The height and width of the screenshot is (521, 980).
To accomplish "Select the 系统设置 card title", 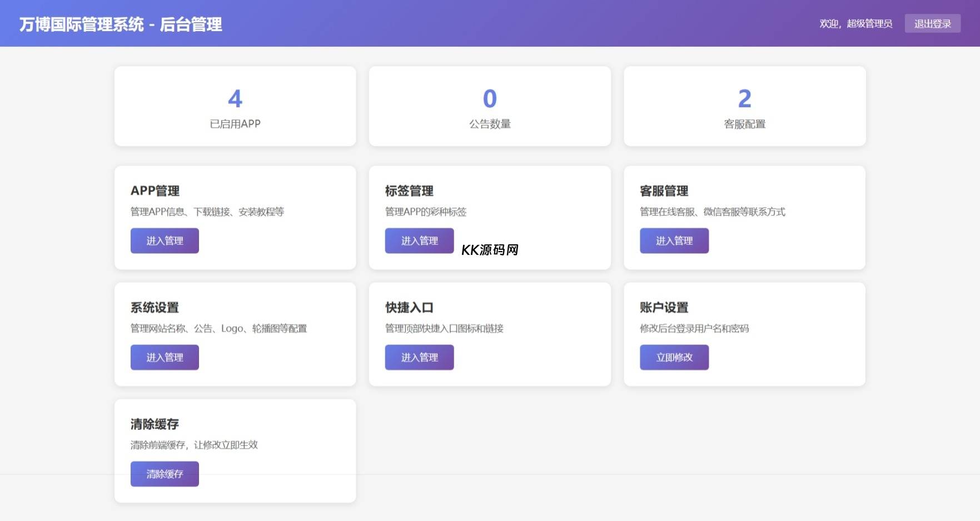I will pyautogui.click(x=155, y=308).
